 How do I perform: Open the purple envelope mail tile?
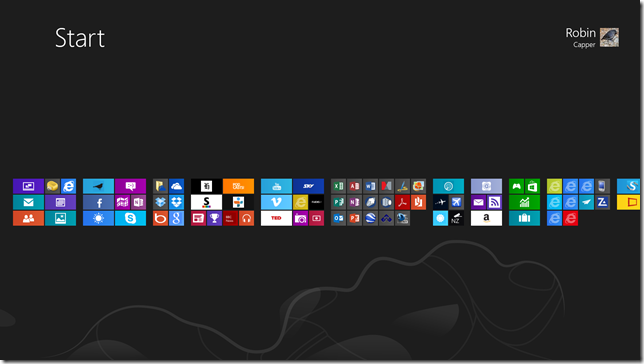(478, 202)
